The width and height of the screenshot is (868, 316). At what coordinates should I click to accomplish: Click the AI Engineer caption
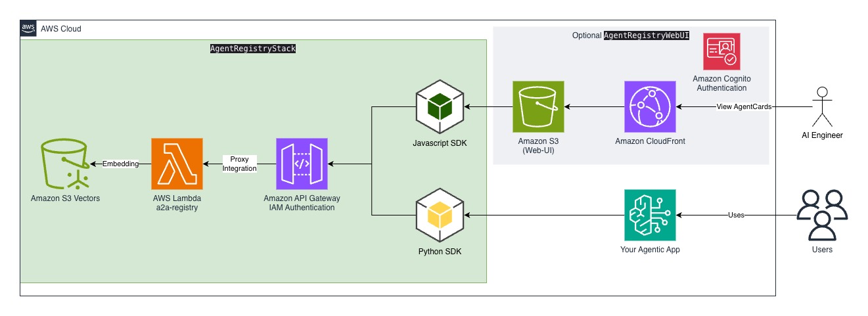click(x=821, y=135)
